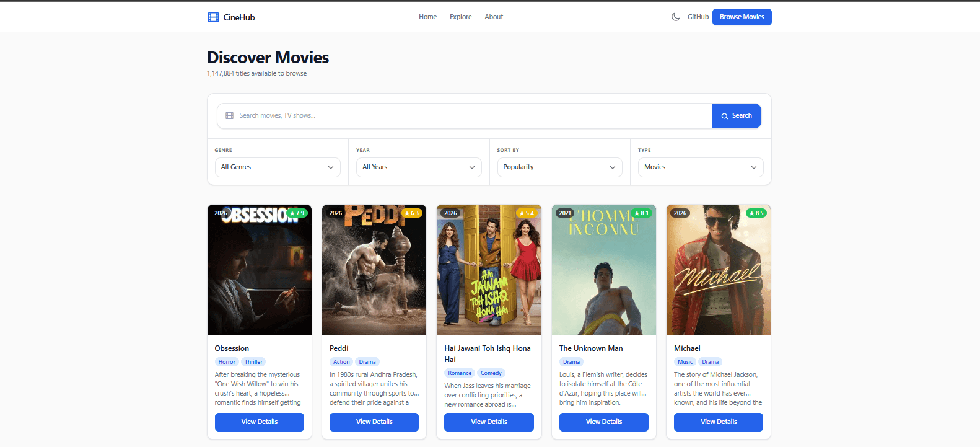This screenshot has width=980, height=447.
Task: Select the Romance genre tag
Action: click(x=460, y=373)
